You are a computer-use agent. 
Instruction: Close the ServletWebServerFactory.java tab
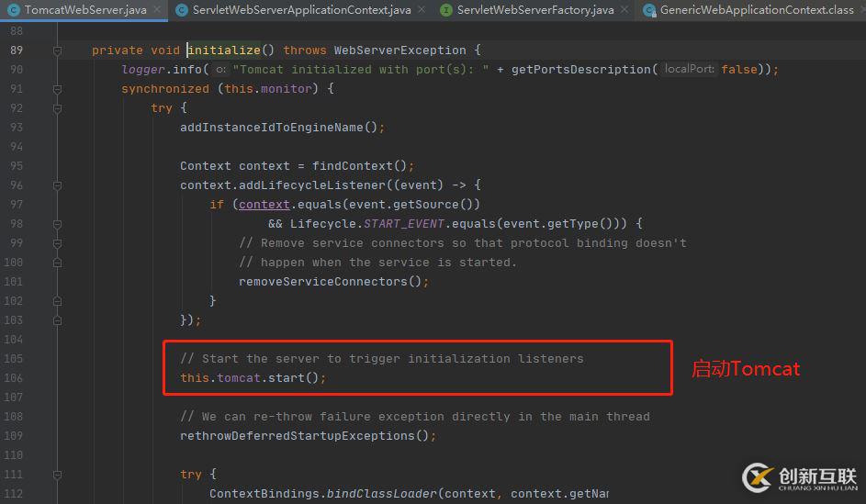(x=624, y=9)
